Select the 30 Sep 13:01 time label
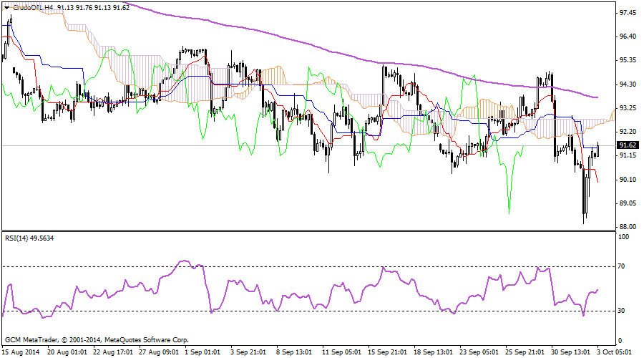This screenshot has width=644, height=358. tap(570, 352)
